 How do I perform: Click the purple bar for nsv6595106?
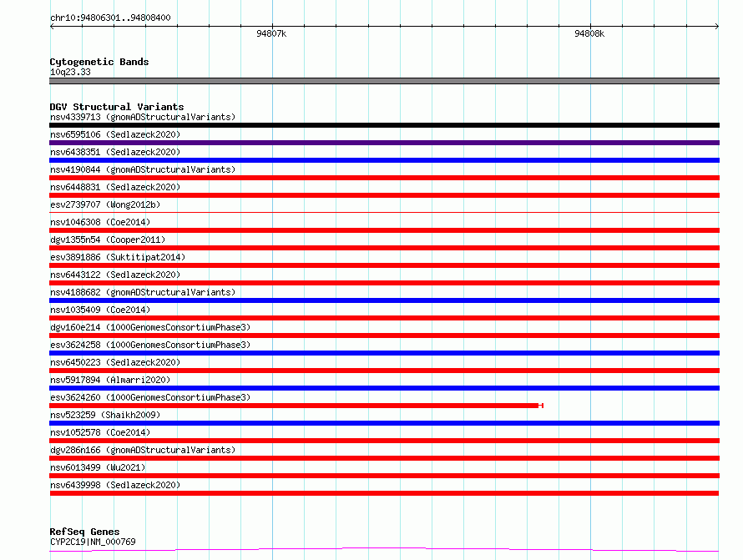[384, 143]
